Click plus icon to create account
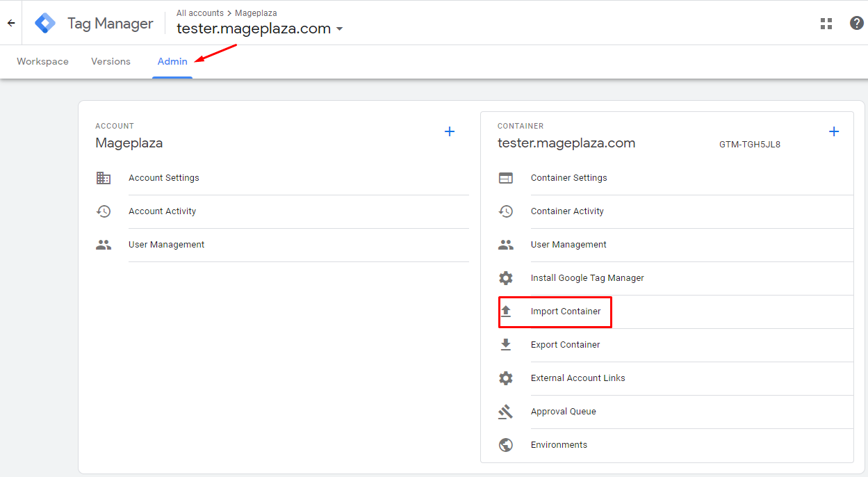 tap(450, 131)
